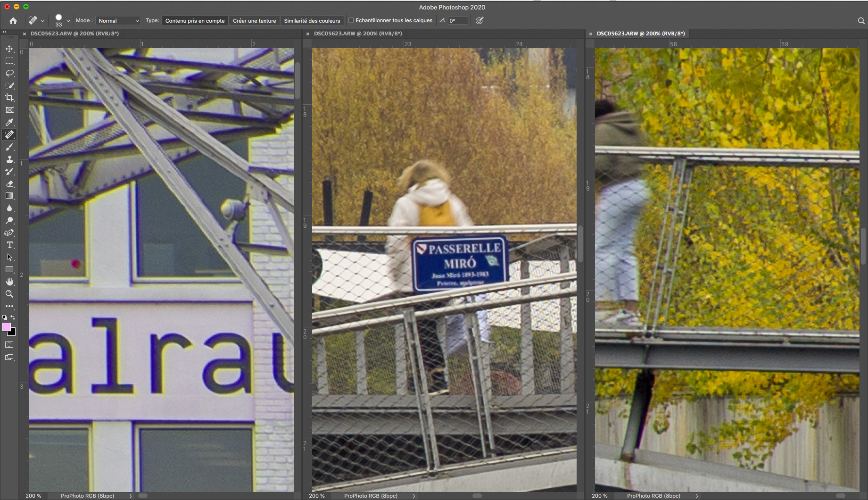This screenshot has height=500, width=868.
Task: Activate the Hand tool
Action: [9, 282]
